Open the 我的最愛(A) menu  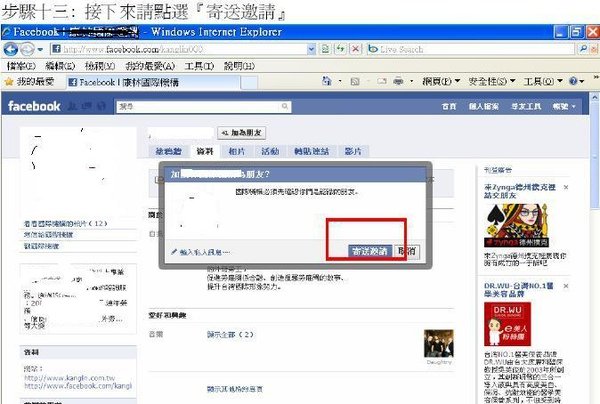tap(150, 66)
